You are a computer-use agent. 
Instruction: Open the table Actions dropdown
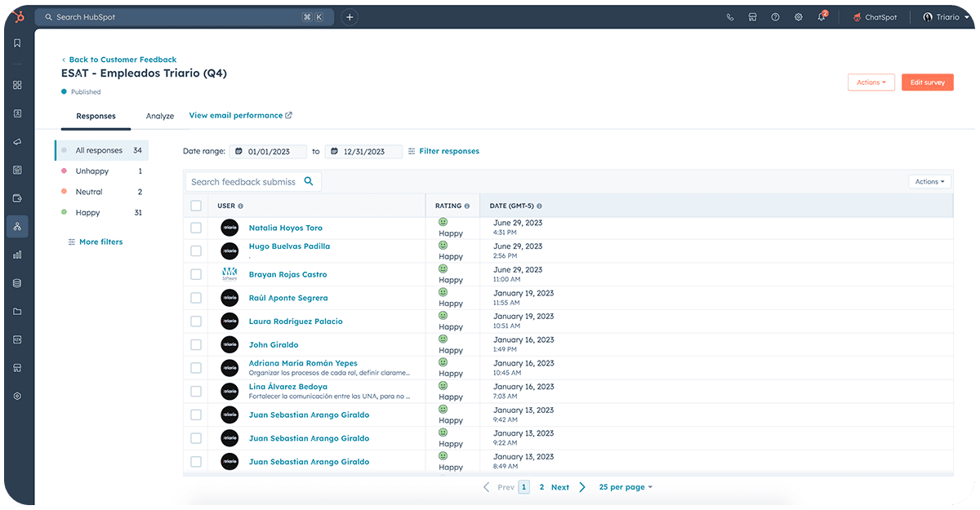tap(929, 182)
